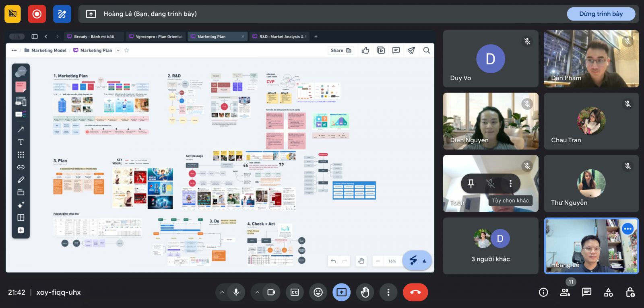Screen dimensions: 644x308
Task: Star the Marketing Plan board
Action: click(127, 50)
